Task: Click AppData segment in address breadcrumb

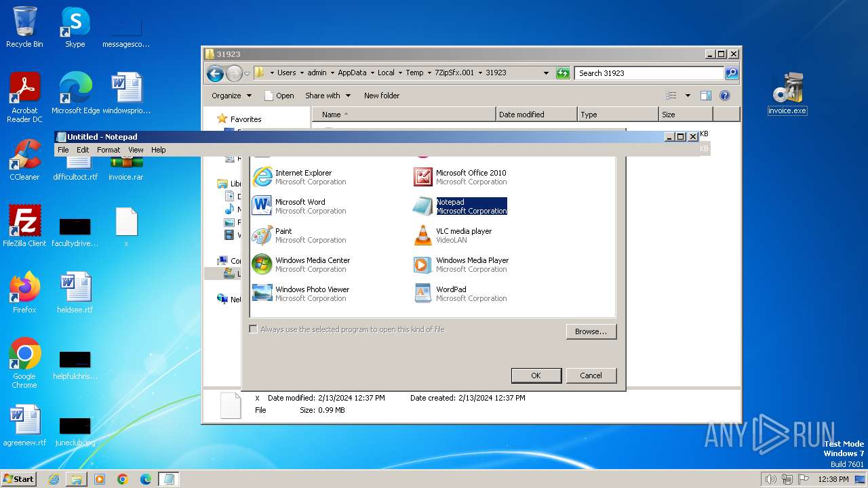Action: tap(352, 73)
